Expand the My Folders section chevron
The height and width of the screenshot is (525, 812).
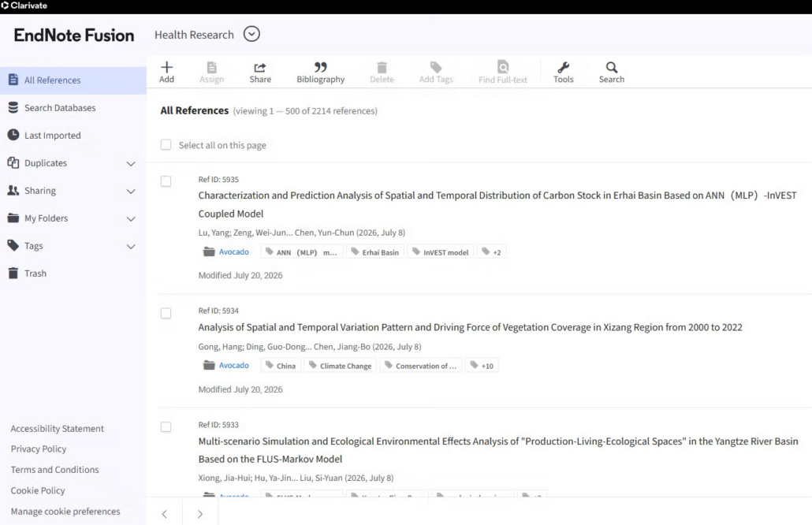[131, 219]
